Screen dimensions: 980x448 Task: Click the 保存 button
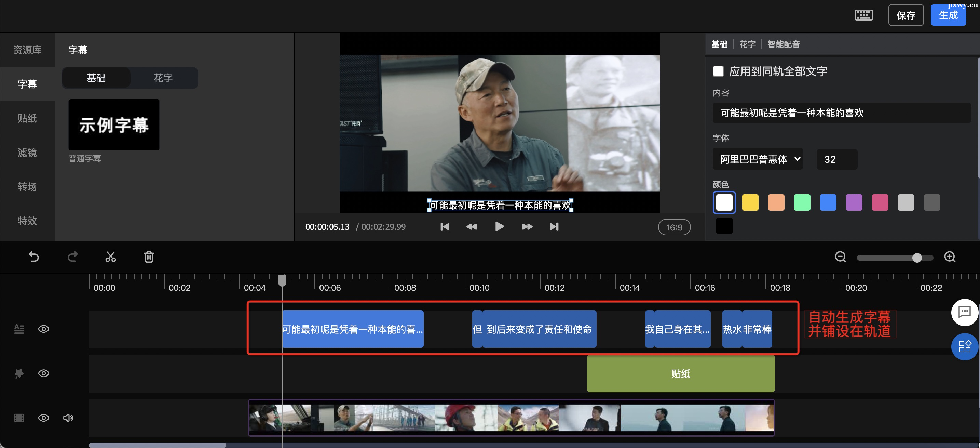[906, 16]
